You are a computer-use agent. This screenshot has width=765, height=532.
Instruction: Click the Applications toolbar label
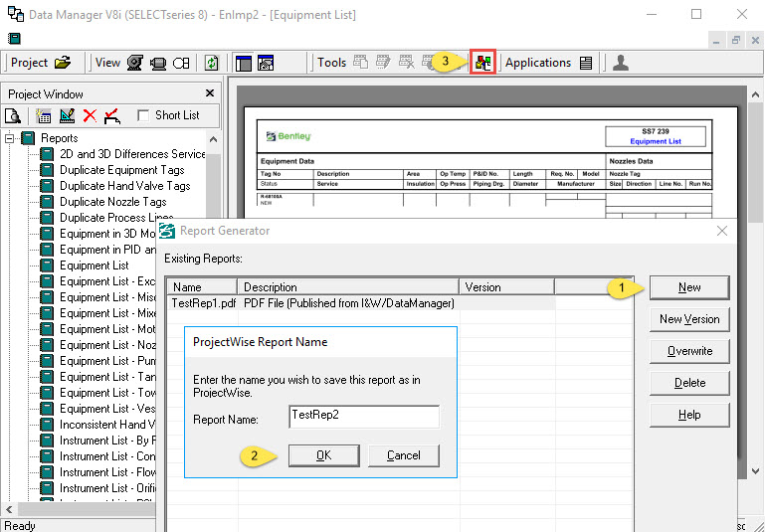tap(538, 63)
